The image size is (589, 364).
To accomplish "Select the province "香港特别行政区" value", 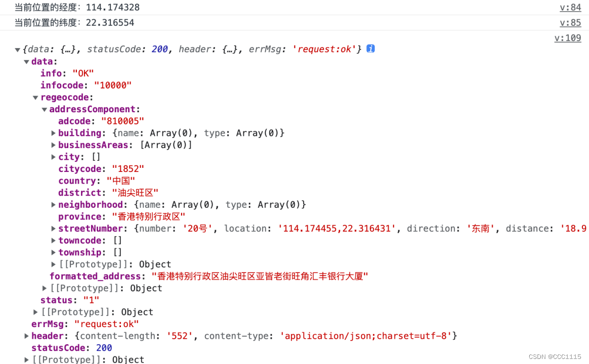I will coord(148,216).
